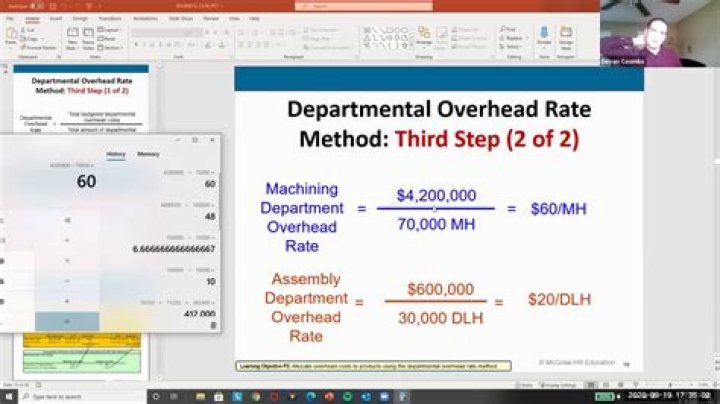This screenshot has width=720, height=404.
Task: Open the Slide Show ribbon tab
Action: pyautogui.click(x=181, y=19)
